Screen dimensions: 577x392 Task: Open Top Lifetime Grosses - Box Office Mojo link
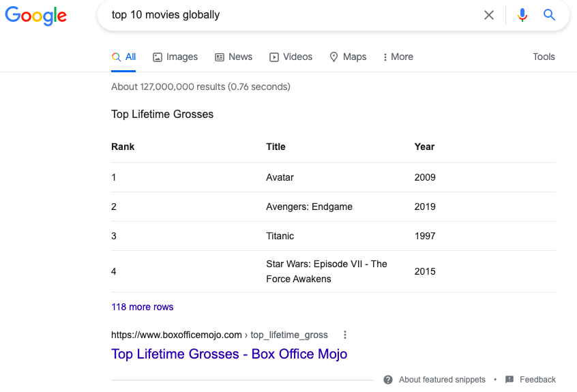click(x=229, y=354)
